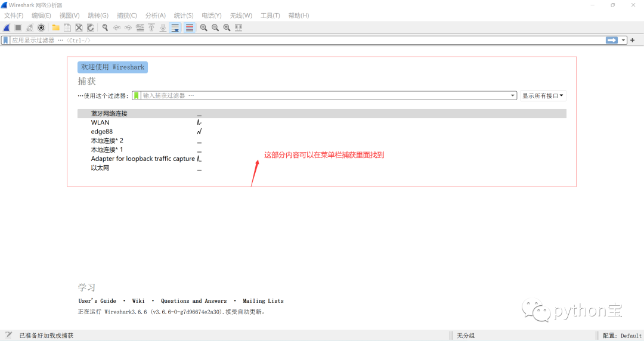
Task: Click the 已准备好加载或捕获 status message
Action: [47, 336]
